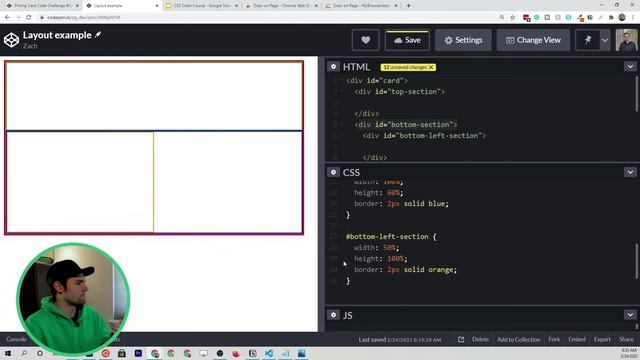Click the CodePen logo
640x360 pixels.
pyautogui.click(x=11, y=40)
